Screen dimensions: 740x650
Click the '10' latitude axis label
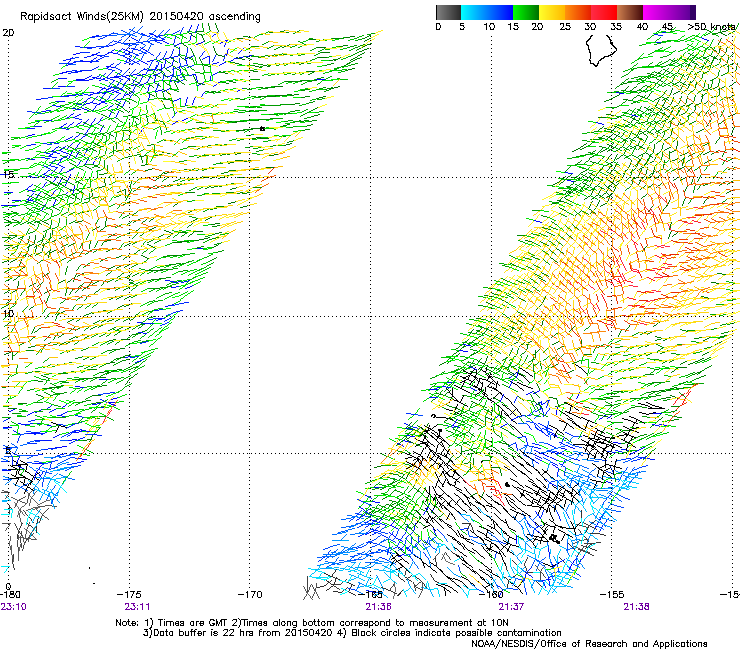[8, 314]
